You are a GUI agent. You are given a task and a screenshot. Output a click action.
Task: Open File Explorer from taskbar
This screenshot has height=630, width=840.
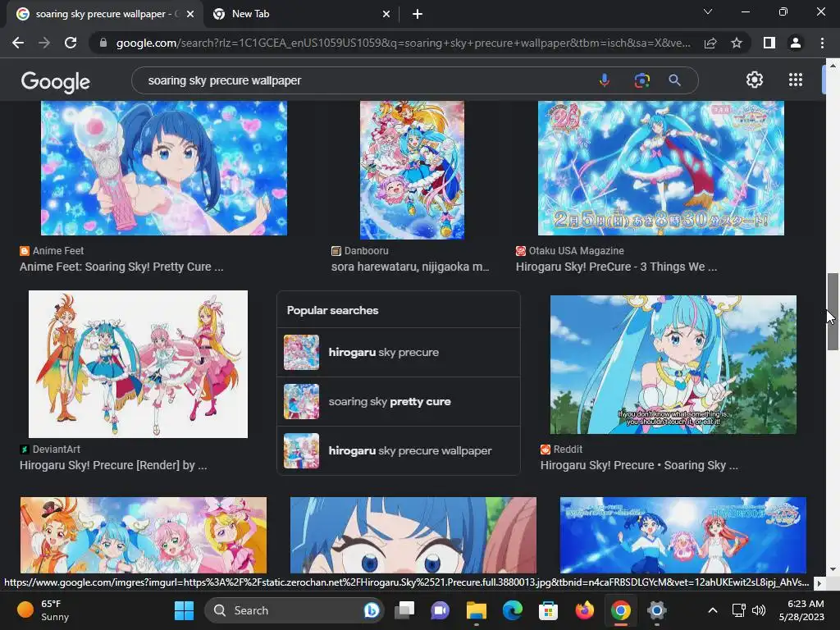click(477, 610)
